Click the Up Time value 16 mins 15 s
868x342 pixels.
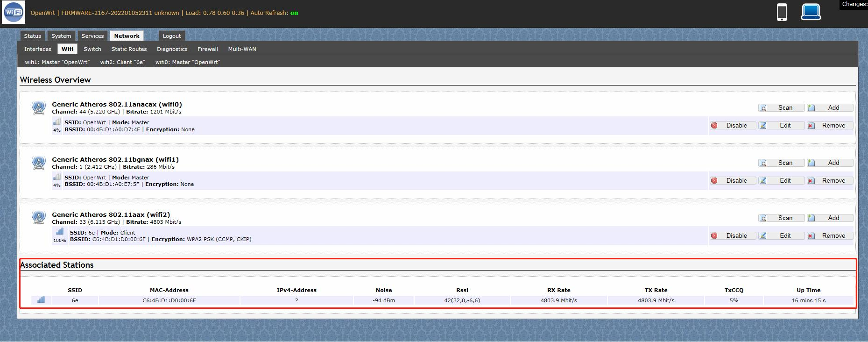click(809, 300)
